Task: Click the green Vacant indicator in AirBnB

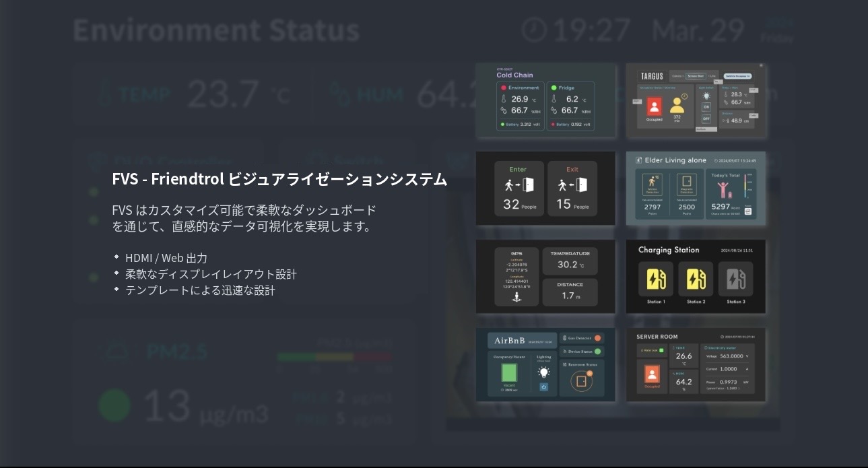Action: (x=509, y=372)
